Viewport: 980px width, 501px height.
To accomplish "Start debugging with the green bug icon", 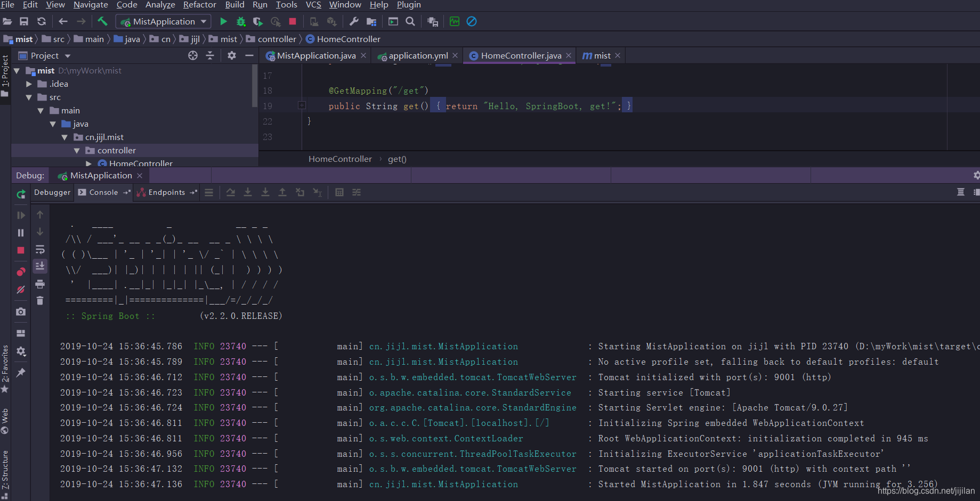I will pos(241,22).
